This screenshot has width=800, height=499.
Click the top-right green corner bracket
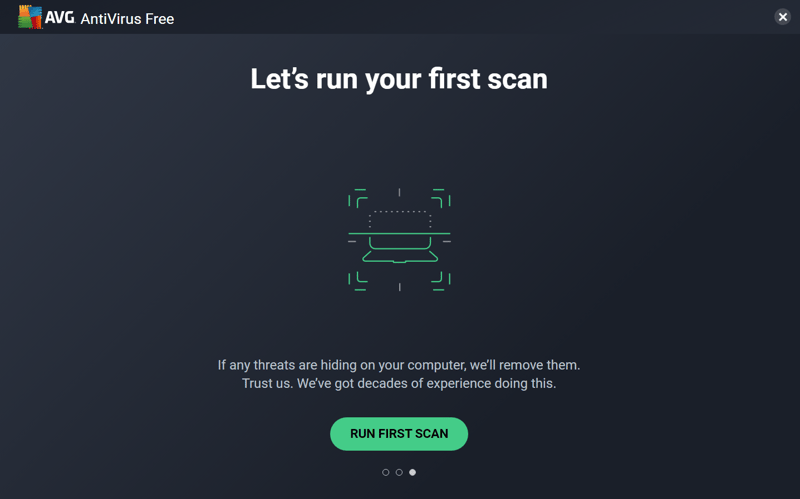(x=441, y=198)
